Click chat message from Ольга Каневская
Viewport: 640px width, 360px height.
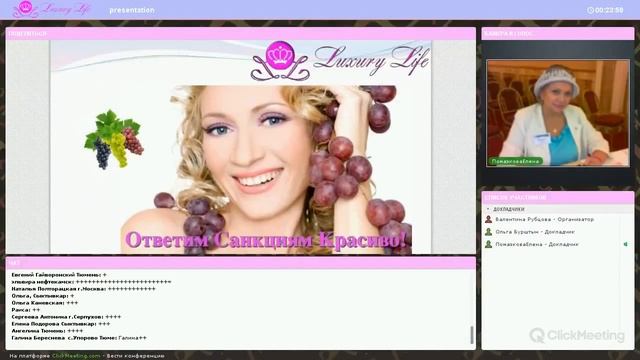[x=44, y=303]
